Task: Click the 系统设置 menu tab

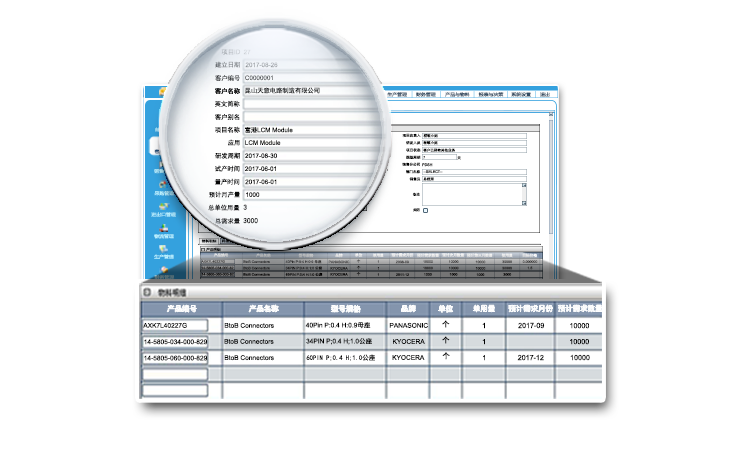Action: pos(524,94)
